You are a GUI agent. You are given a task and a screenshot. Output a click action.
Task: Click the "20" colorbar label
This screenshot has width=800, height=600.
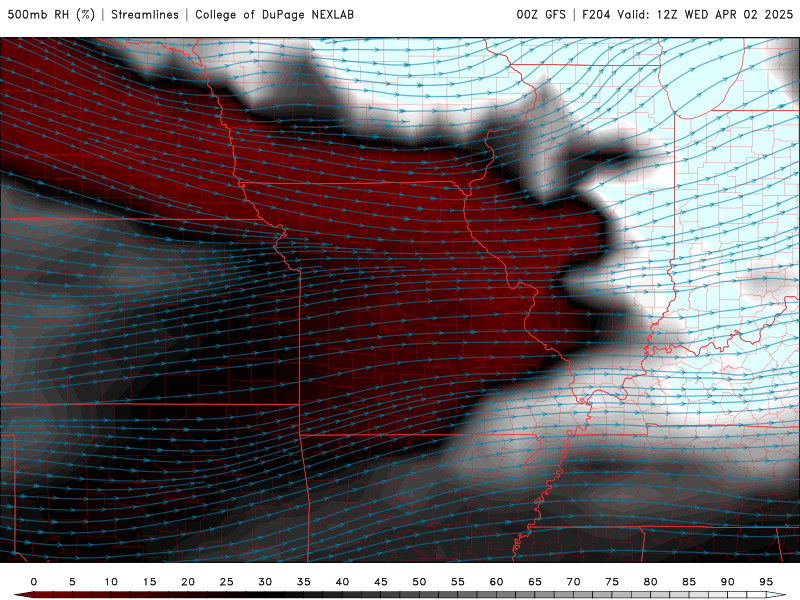click(x=188, y=582)
